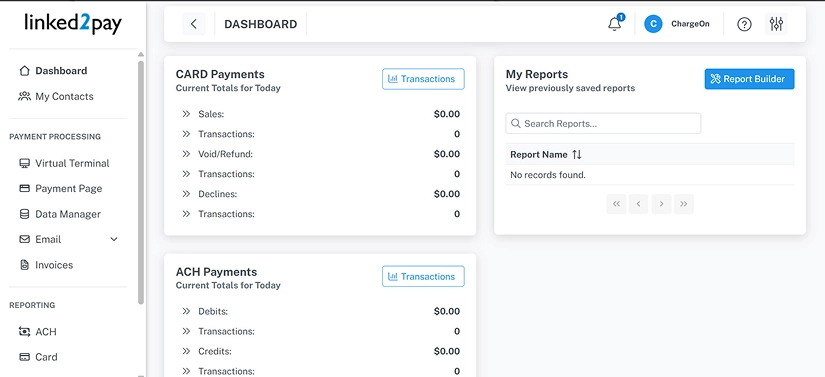
Task: Click chevrons icon beside Debits row
Action: (186, 311)
